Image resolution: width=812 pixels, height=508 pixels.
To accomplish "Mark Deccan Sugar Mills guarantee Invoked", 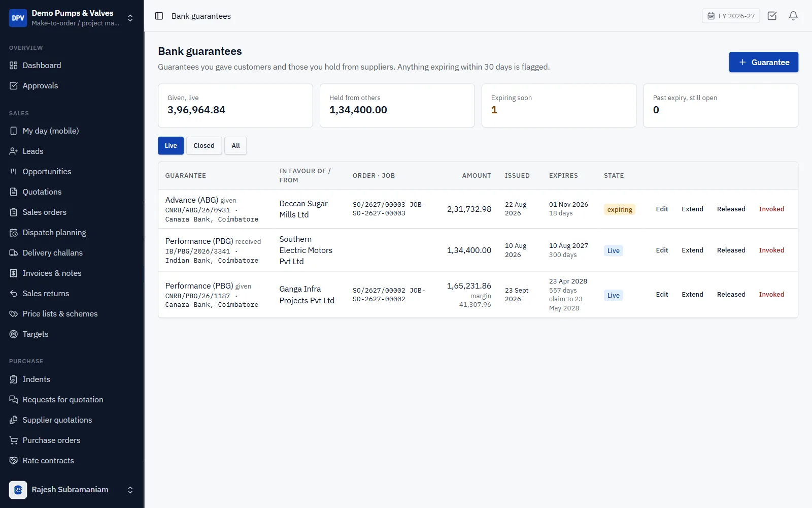I will pyautogui.click(x=771, y=209).
